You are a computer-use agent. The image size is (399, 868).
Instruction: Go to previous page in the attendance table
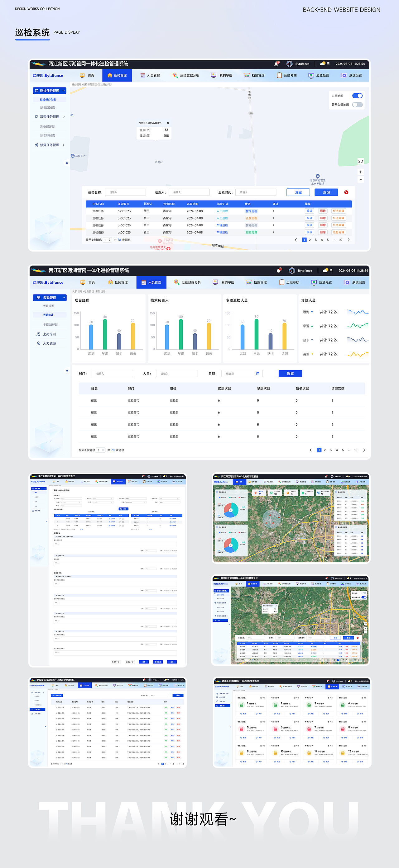click(311, 450)
